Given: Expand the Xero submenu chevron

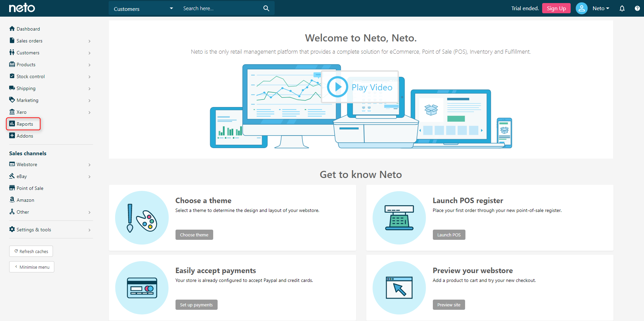Looking at the screenshot, I should (90, 112).
